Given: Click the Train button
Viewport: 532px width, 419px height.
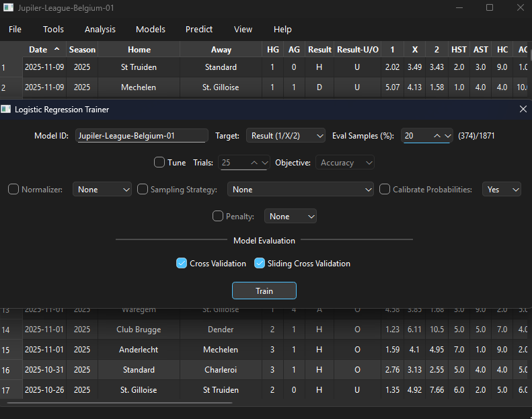Looking at the screenshot, I should [x=264, y=291].
